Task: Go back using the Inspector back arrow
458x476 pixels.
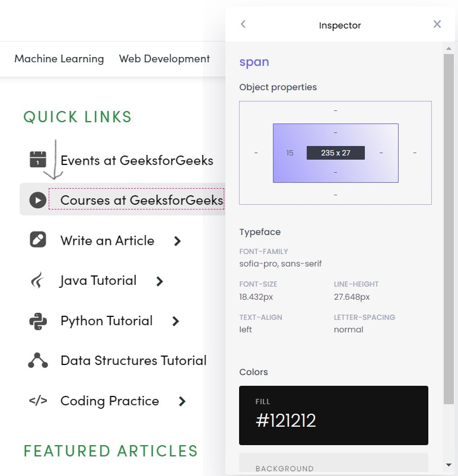Action: tap(243, 24)
